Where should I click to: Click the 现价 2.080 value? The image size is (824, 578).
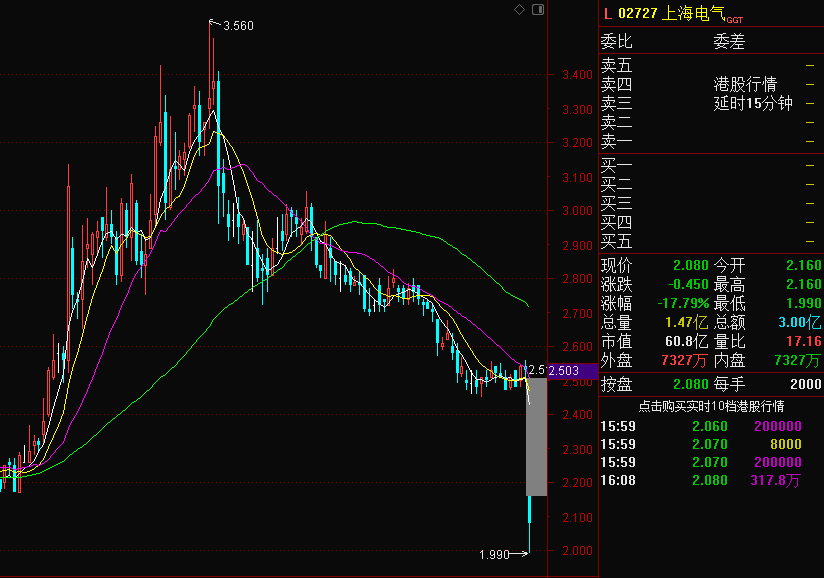689,265
